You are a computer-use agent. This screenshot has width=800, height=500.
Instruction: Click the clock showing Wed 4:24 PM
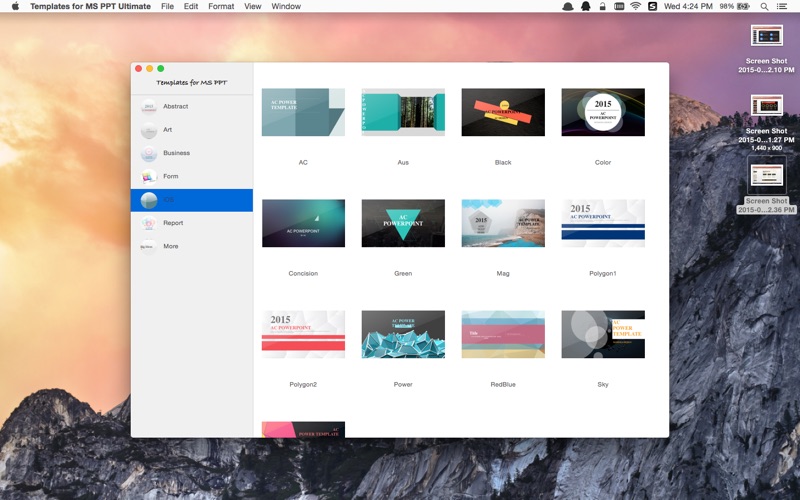[x=688, y=6]
